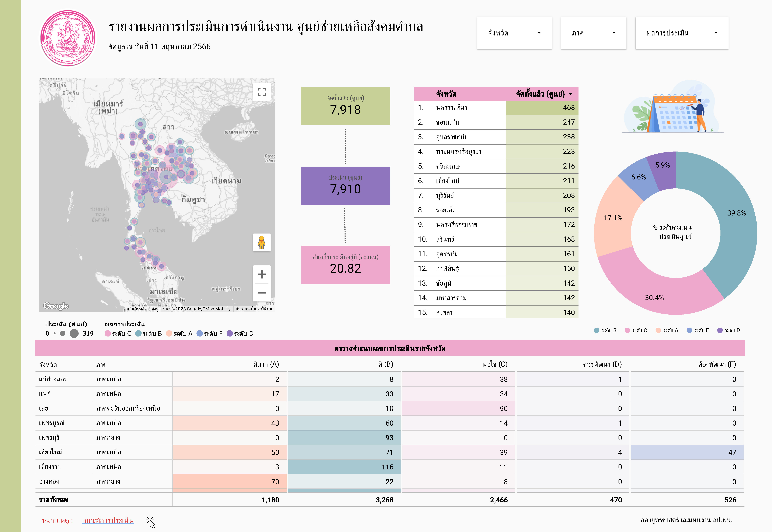
Task: Click the sort arrow on จัดตั้งแล้ว (ศูนย์) column
Action: point(570,94)
